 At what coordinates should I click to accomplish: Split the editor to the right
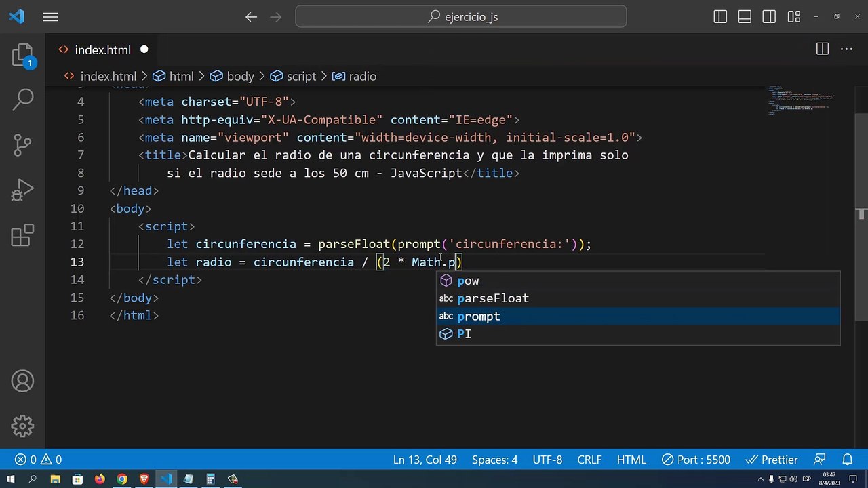pyautogui.click(x=822, y=49)
